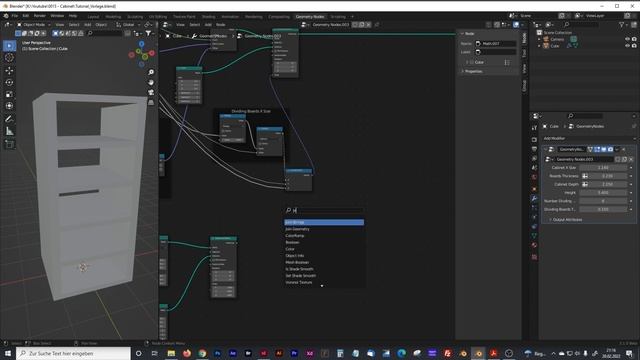Select the Scale tool in viewport toolbar
This screenshot has width=640, height=360.
(x=9, y=94)
